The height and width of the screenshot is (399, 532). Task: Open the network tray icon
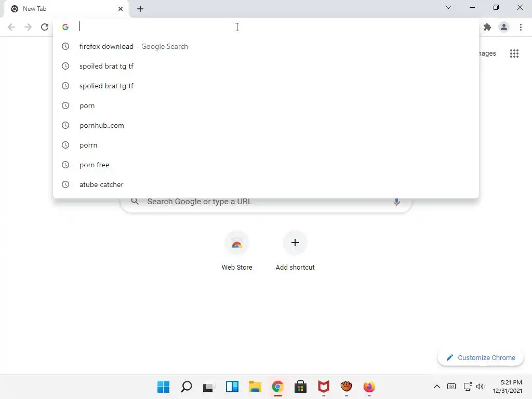(468, 387)
